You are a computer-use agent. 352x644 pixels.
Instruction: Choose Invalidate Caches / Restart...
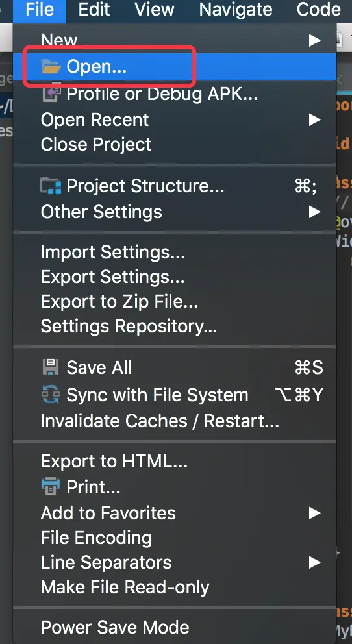click(175, 421)
